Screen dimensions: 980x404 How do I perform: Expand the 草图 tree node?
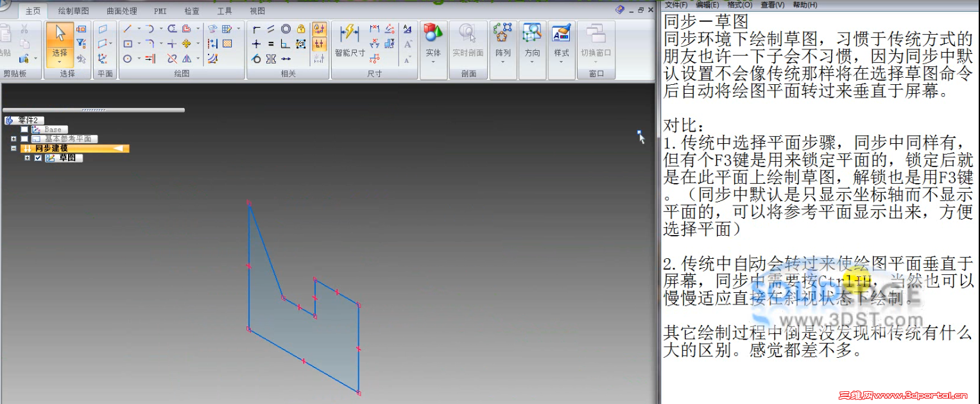point(27,158)
